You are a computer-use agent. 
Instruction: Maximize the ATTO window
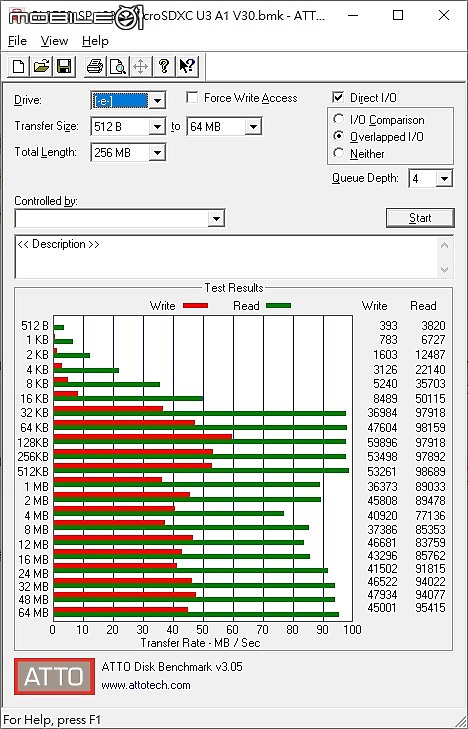pyautogui.click(x=398, y=15)
